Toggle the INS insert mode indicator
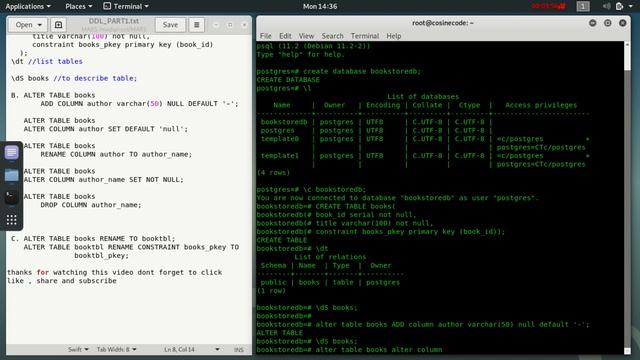 click(x=239, y=349)
